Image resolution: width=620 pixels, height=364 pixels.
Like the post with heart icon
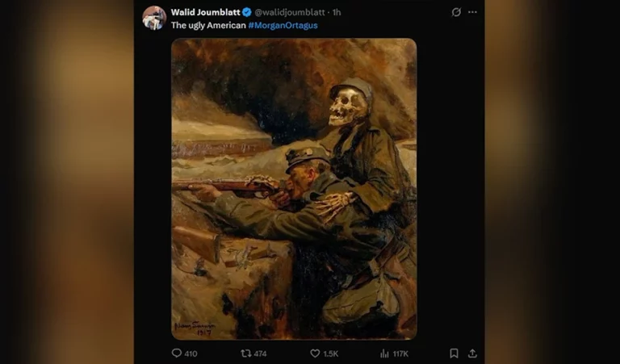coord(315,354)
